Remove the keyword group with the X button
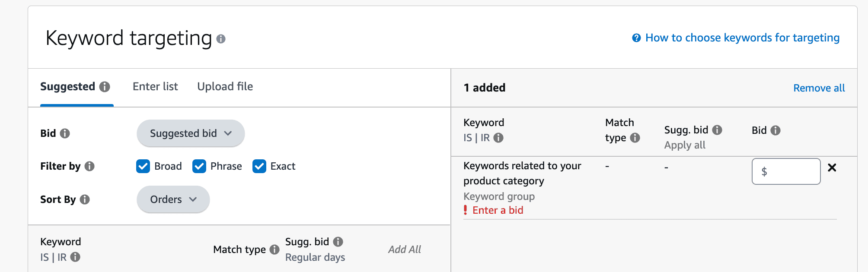This screenshot has width=868, height=272. click(x=832, y=168)
